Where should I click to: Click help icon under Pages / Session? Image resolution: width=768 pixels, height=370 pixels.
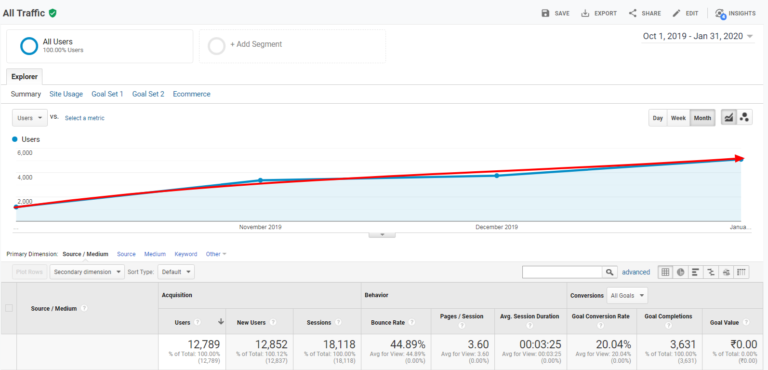[x=462, y=325]
